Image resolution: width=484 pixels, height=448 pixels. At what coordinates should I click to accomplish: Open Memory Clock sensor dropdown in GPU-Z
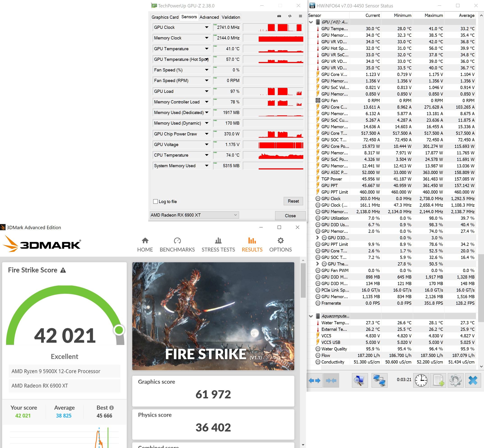click(206, 38)
